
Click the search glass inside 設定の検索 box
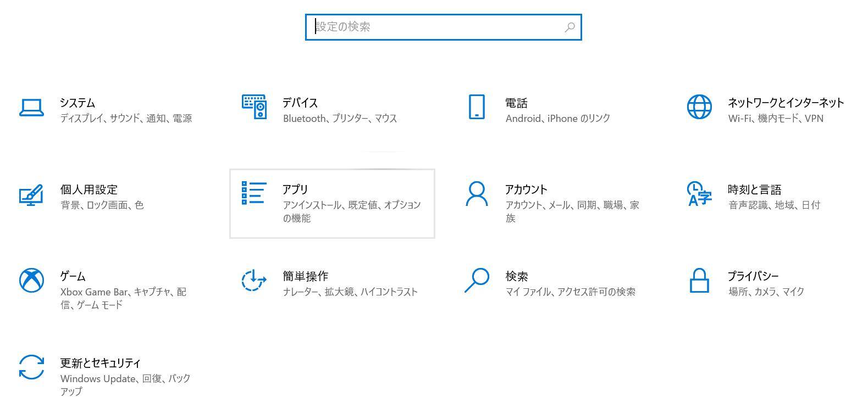click(570, 27)
